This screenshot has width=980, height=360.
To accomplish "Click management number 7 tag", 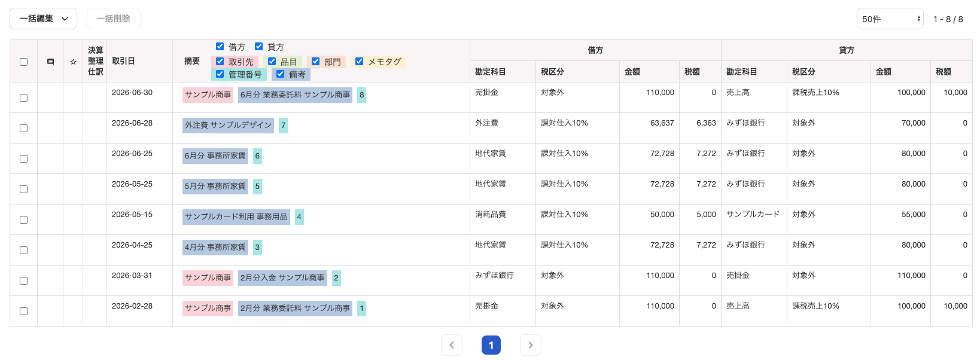I will 283,125.
